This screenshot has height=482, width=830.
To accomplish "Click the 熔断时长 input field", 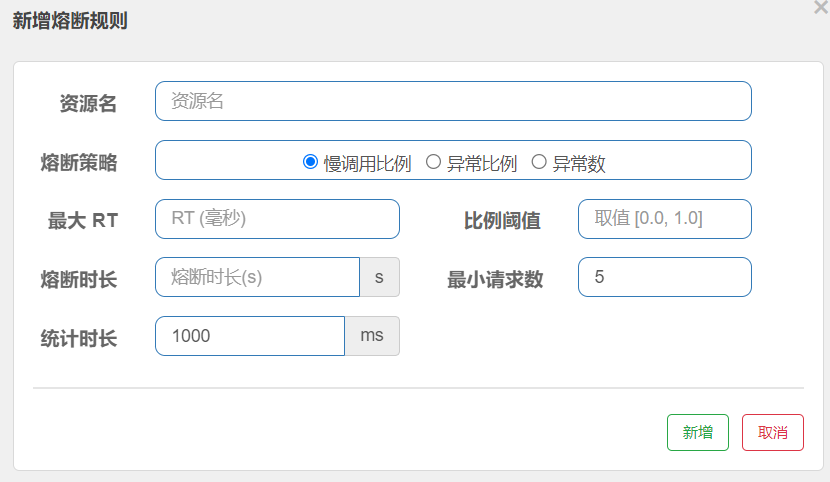I will pyautogui.click(x=257, y=277).
